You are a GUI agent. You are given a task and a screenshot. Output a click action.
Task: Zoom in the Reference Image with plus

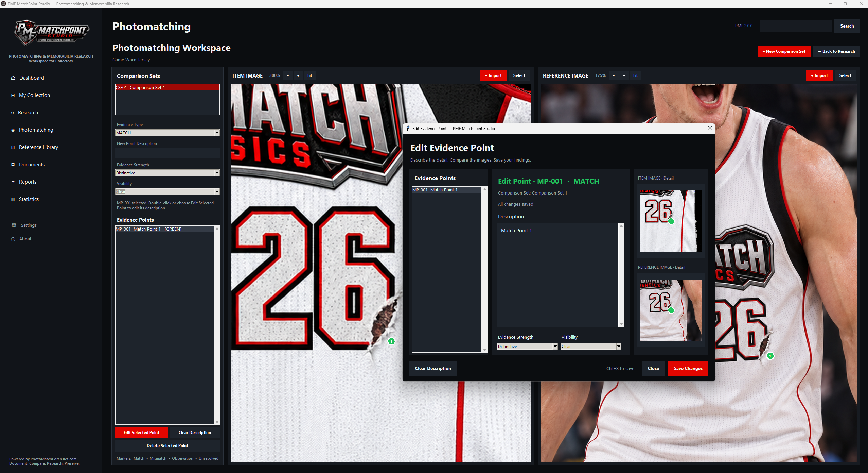[624, 75]
